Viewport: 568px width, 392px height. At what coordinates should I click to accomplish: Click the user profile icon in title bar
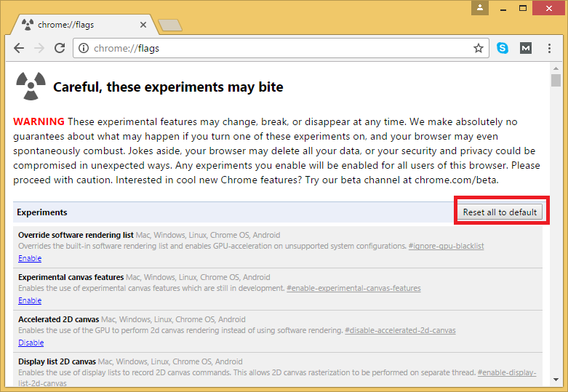480,8
